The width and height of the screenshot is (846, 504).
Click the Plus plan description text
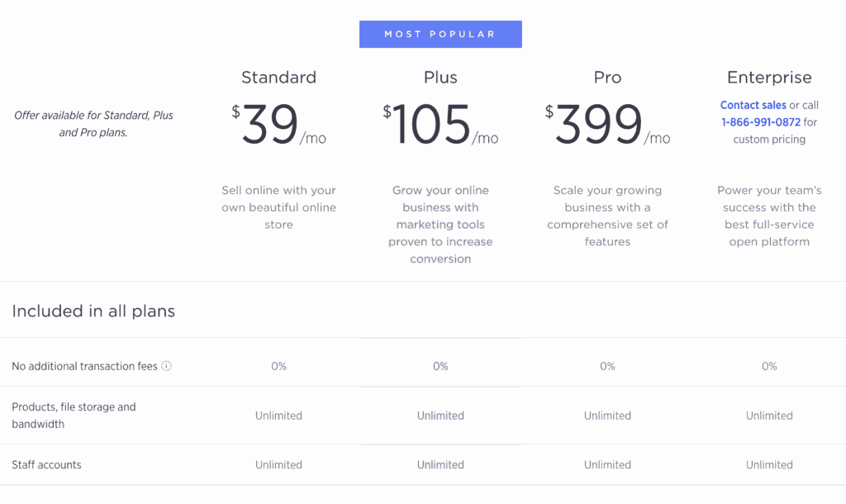(440, 225)
